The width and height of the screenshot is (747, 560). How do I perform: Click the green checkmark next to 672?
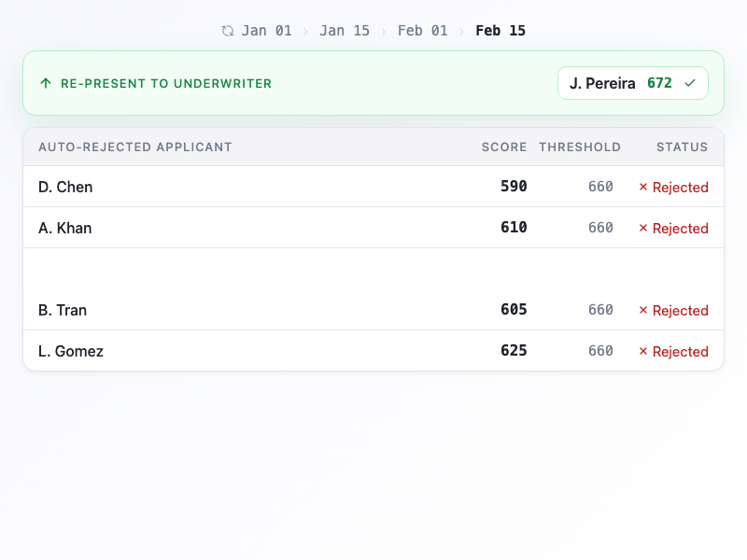click(x=690, y=83)
